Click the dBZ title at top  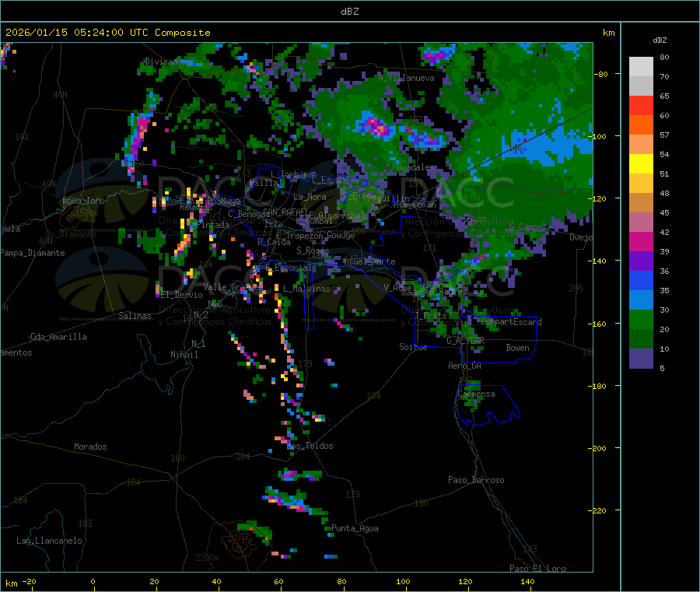[x=349, y=12]
